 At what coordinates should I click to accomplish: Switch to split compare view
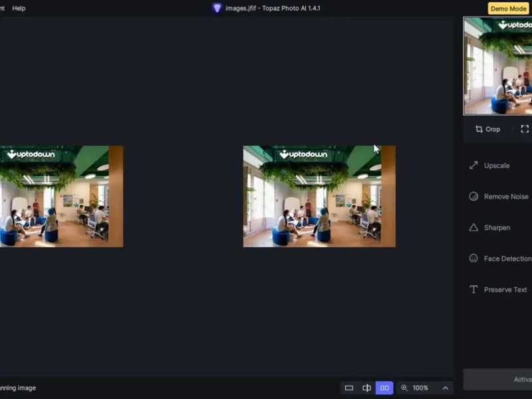[366, 388]
